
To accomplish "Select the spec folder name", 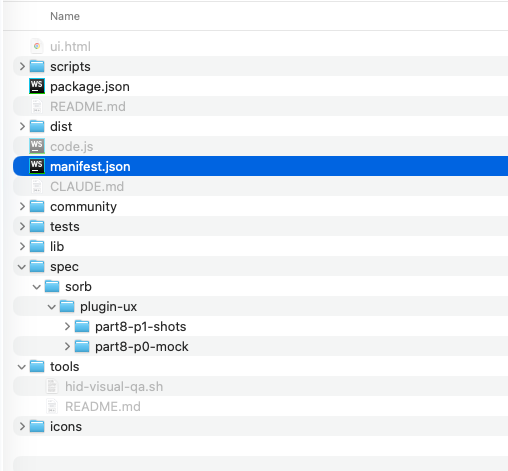I will [64, 267].
